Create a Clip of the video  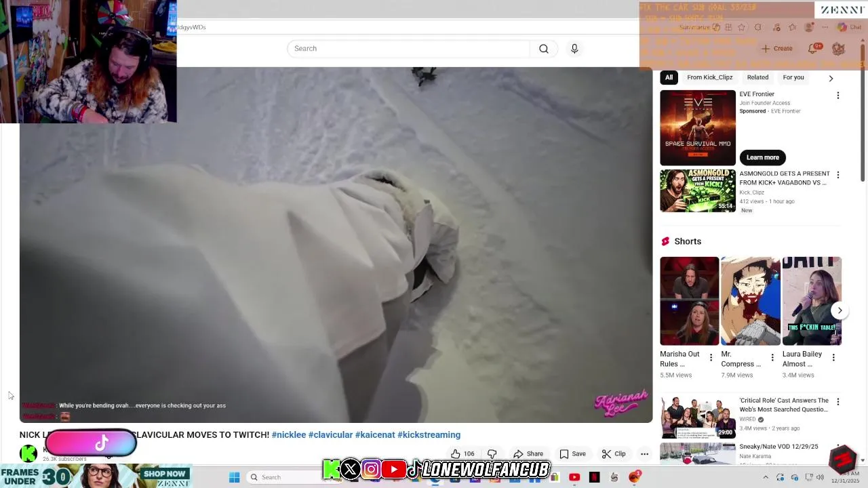[614, 454]
